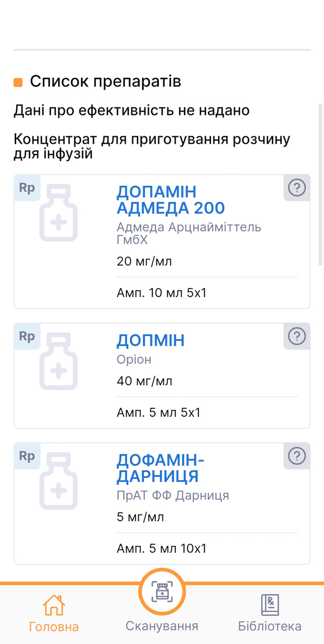Select Амп. 5 мл 10х1 package row

coord(208,548)
